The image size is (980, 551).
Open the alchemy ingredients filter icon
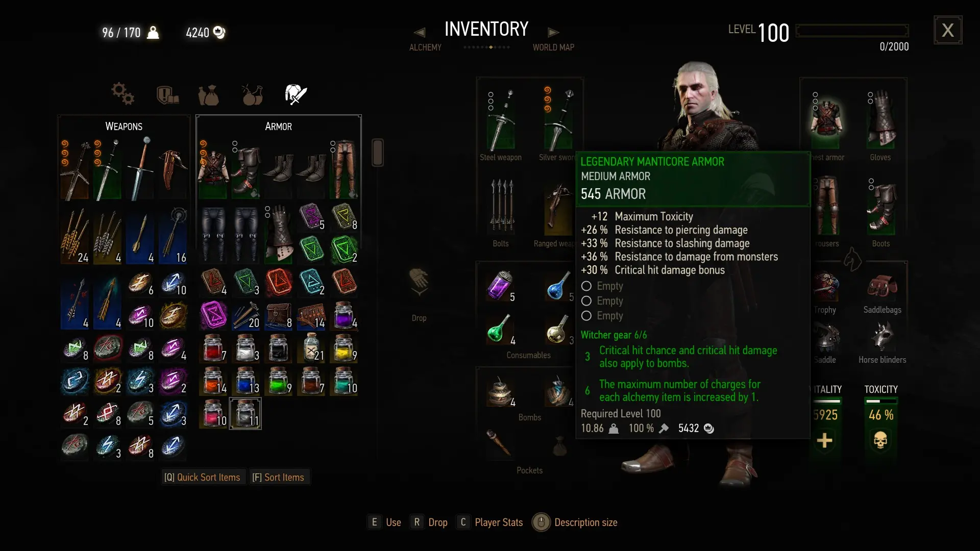[x=252, y=94]
